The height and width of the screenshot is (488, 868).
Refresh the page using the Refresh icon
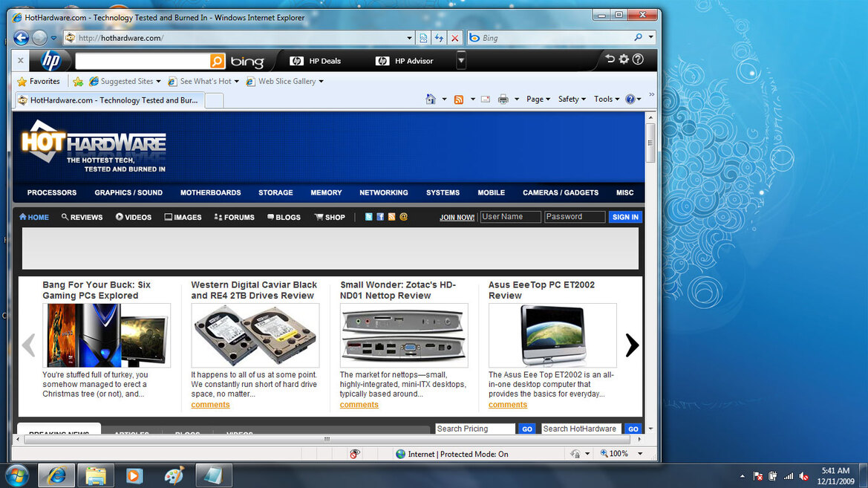[x=439, y=38]
